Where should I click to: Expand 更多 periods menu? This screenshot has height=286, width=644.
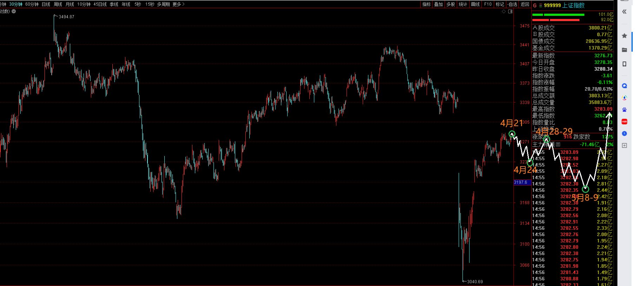tap(179, 4)
